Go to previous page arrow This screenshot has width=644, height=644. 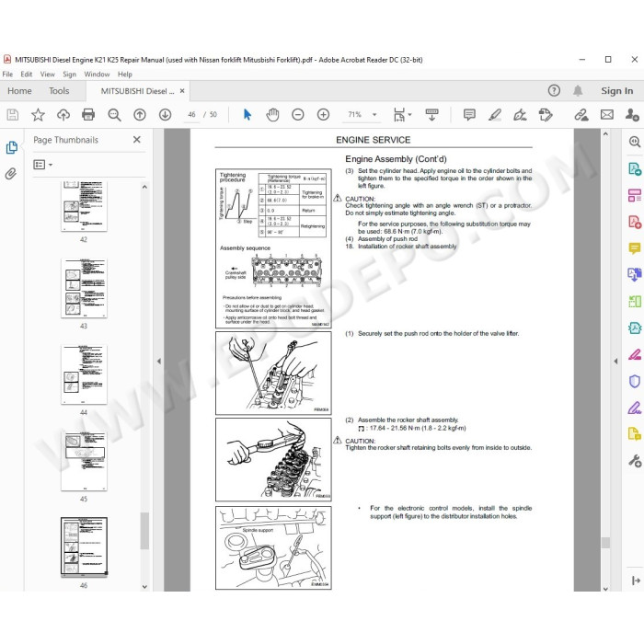[x=140, y=115]
